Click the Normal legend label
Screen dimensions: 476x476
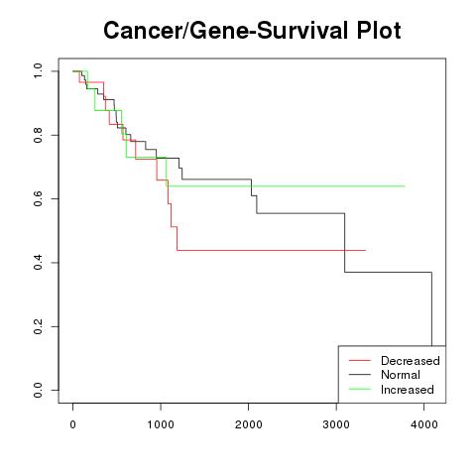(x=401, y=375)
